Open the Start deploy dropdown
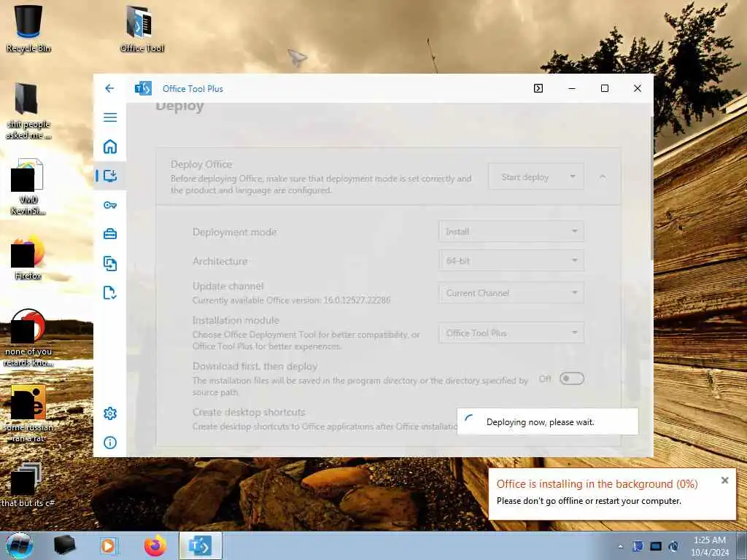The image size is (747, 560). point(536,177)
